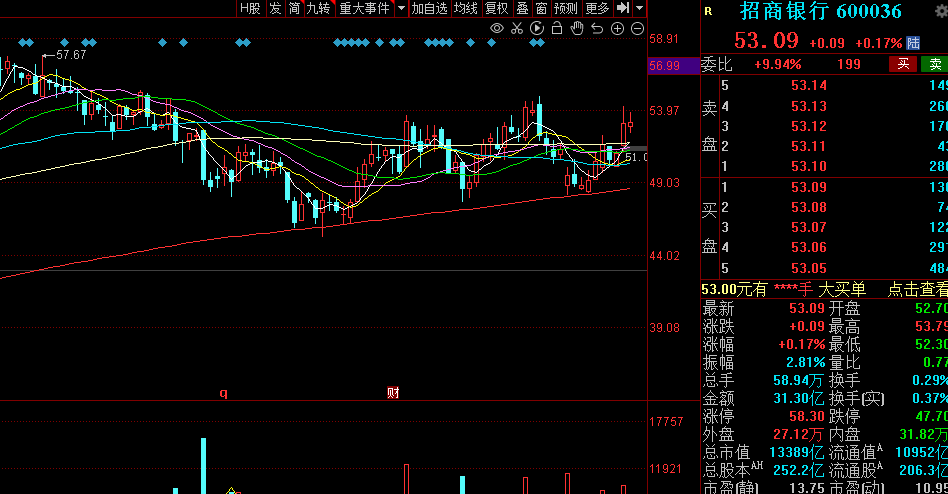Open the H股 view
The height and width of the screenshot is (494, 948).
point(250,8)
